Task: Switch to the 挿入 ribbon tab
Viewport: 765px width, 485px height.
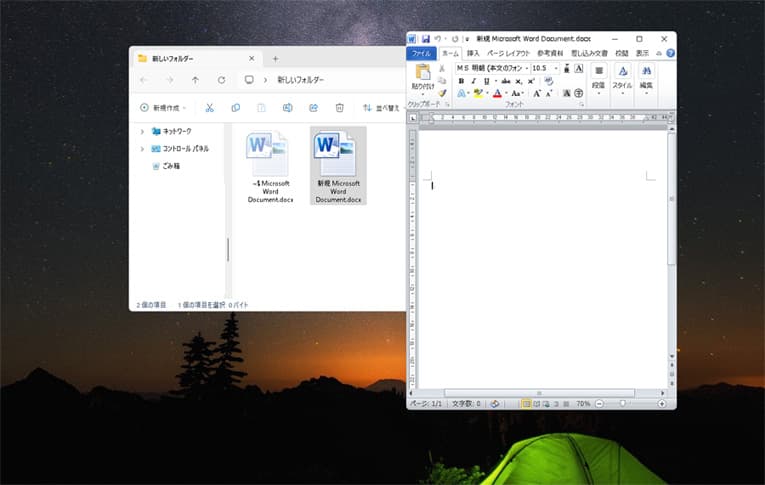Action: pos(473,53)
